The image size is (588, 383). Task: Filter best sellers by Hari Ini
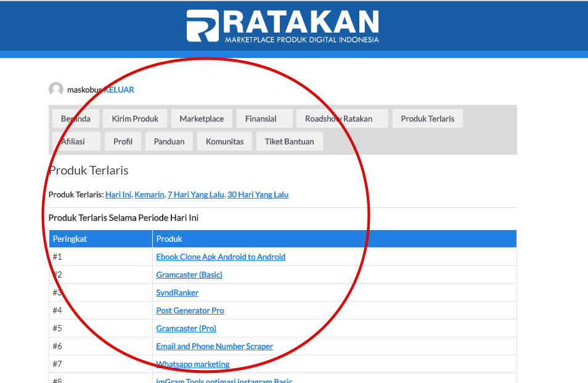coord(118,194)
